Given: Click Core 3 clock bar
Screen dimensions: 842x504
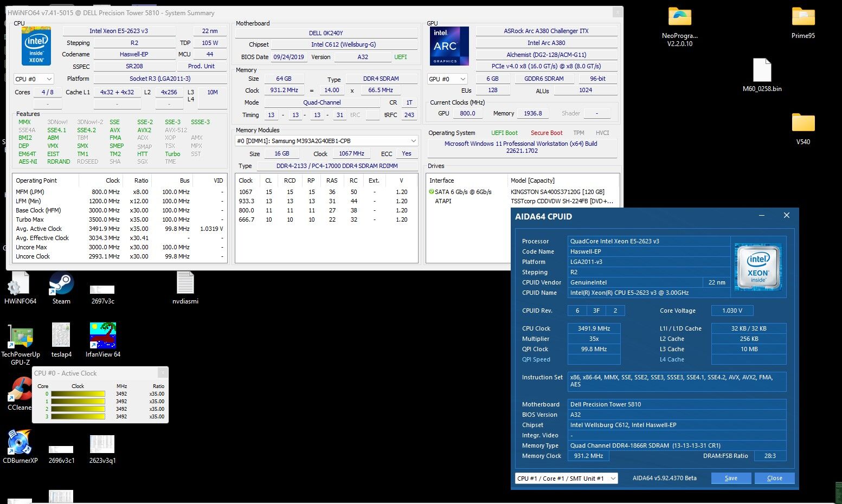Looking at the screenshot, I should (x=78, y=417).
